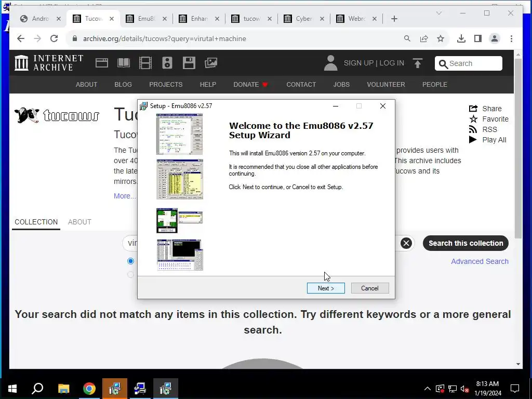Click the zoom magnifier in address bar

click(407, 38)
